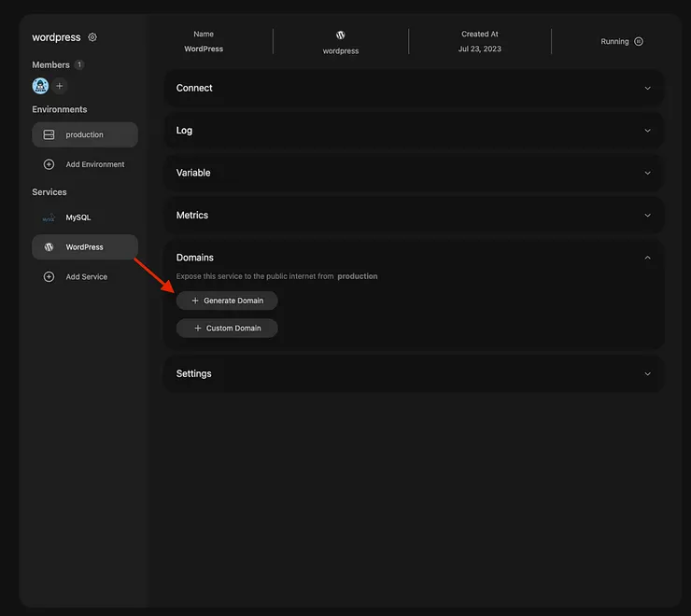This screenshot has width=691, height=616.
Task: Click the WordPress logo in sidebar
Action: click(x=49, y=247)
